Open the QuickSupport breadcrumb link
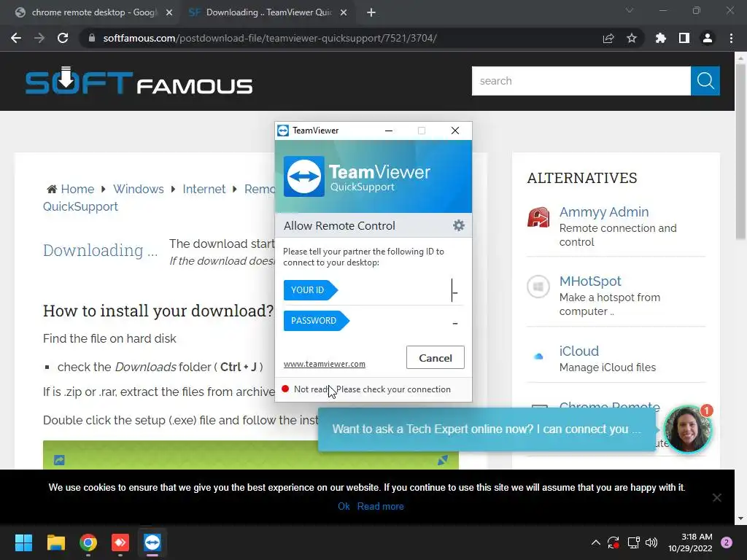747x560 pixels. tap(80, 206)
